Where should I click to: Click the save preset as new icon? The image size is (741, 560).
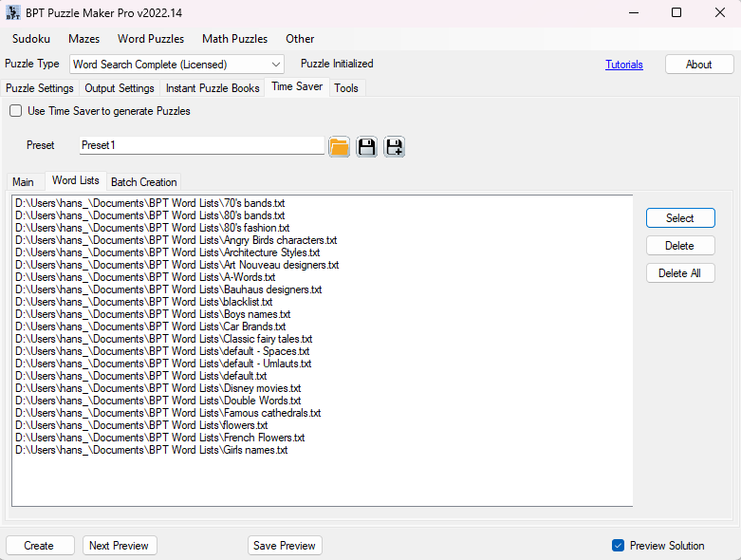pyautogui.click(x=394, y=146)
